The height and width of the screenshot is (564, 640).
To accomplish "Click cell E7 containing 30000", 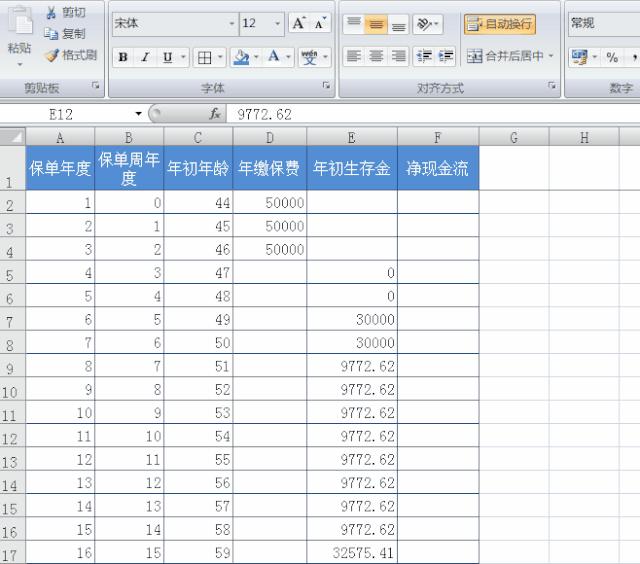I will point(352,319).
